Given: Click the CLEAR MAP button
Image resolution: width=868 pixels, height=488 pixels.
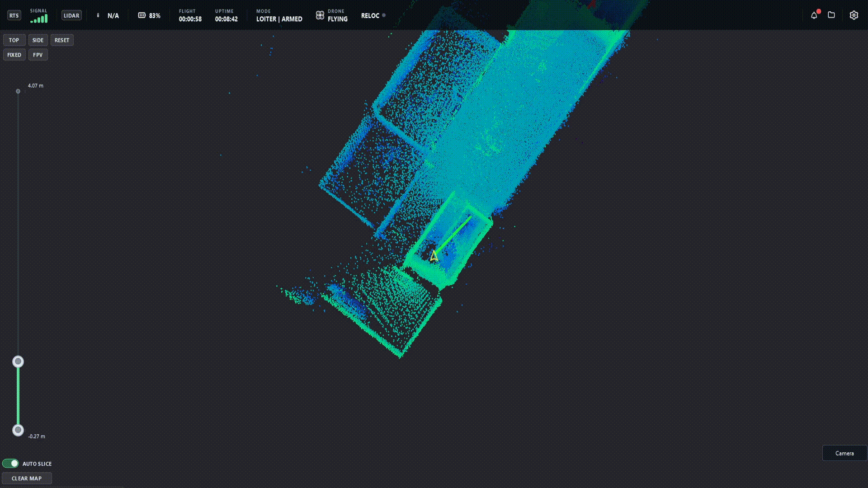Looking at the screenshot, I should [27, 478].
